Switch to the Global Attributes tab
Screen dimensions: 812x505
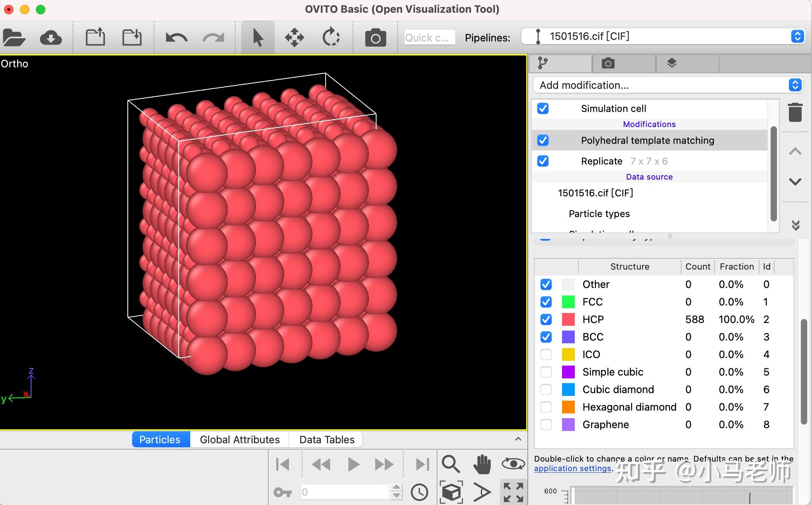click(240, 440)
